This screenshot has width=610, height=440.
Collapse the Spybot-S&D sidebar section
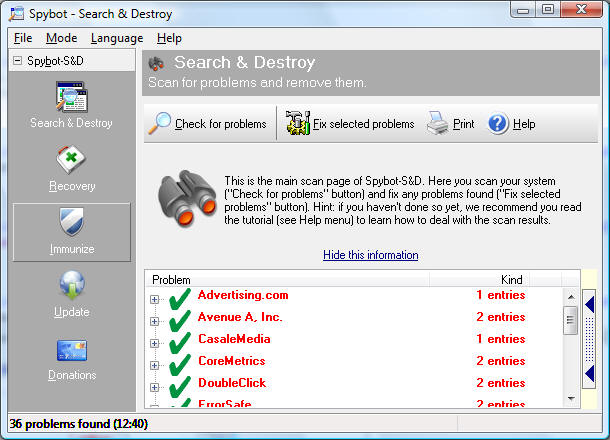coord(18,61)
